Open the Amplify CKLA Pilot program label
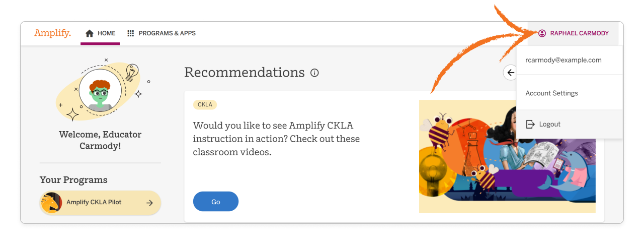 94,203
